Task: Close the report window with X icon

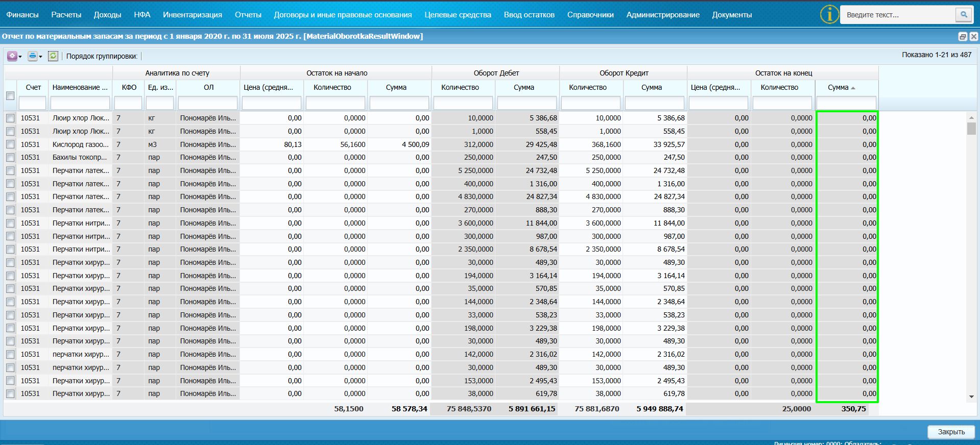Action: 974,36
